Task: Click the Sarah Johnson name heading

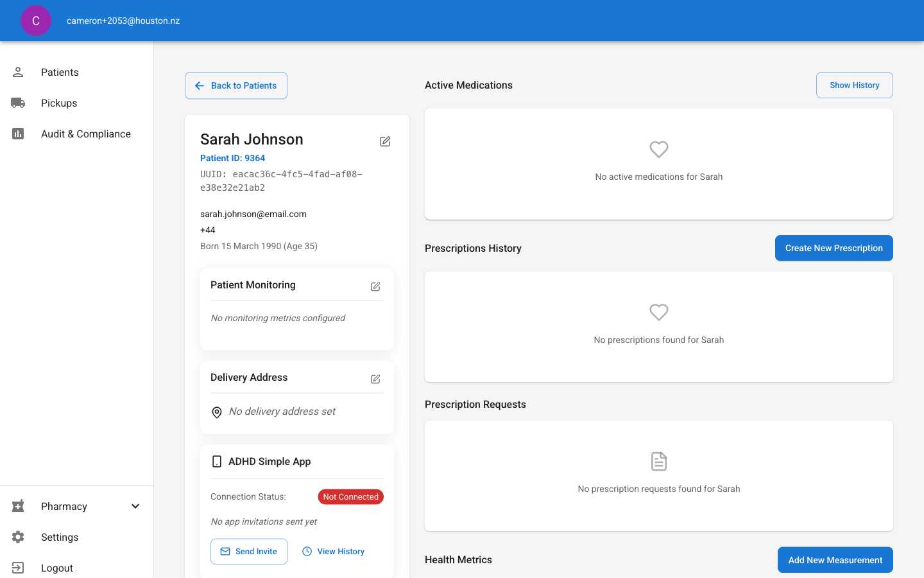Action: [x=252, y=139]
